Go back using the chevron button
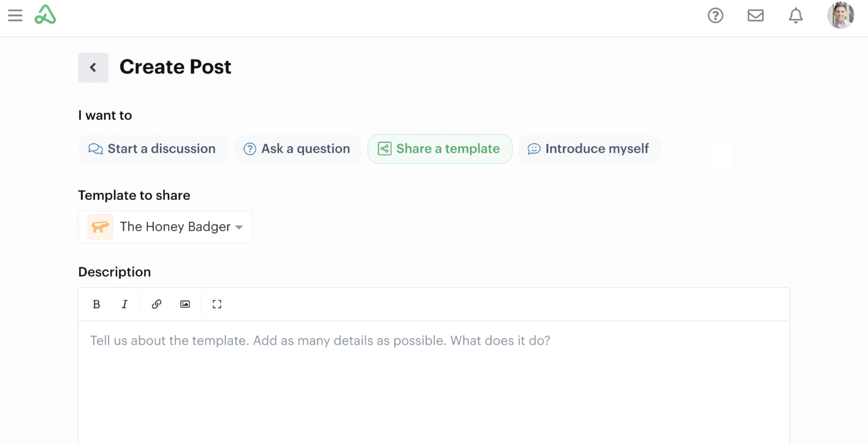Screen dimensions: 868x445 [93, 68]
